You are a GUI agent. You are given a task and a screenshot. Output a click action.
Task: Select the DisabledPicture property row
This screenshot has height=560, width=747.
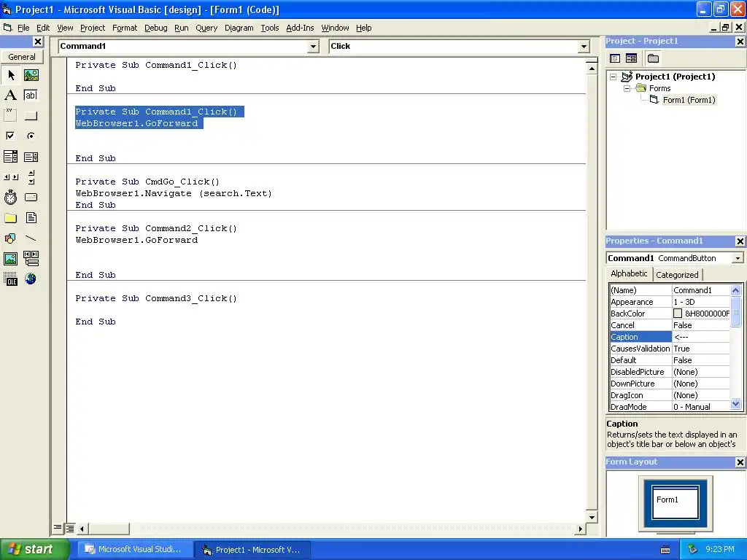coord(670,372)
